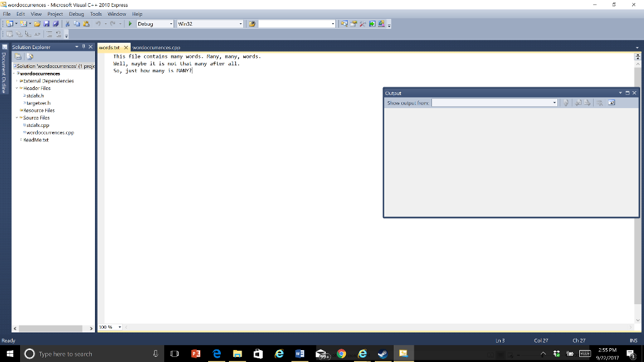Screen dimensions: 644x362
Task: Select stdafx.cpp in Solution Explorer
Action: pyautogui.click(x=36, y=125)
